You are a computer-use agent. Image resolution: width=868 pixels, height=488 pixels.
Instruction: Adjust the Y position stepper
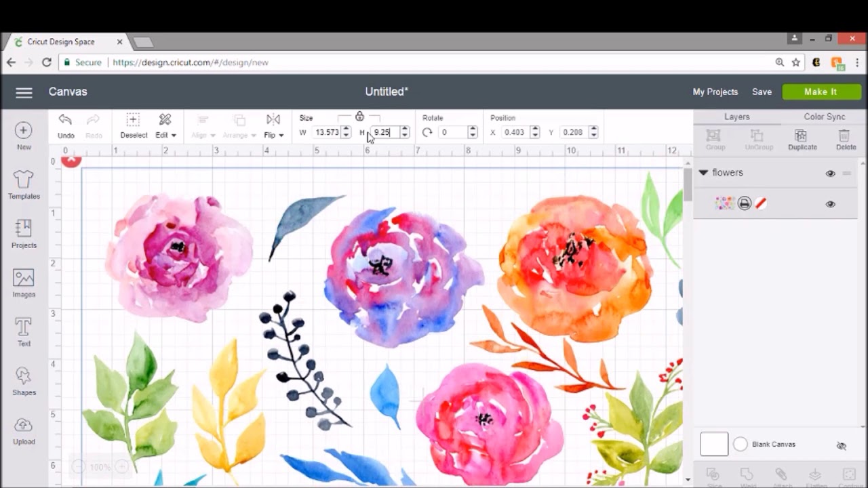pos(593,132)
